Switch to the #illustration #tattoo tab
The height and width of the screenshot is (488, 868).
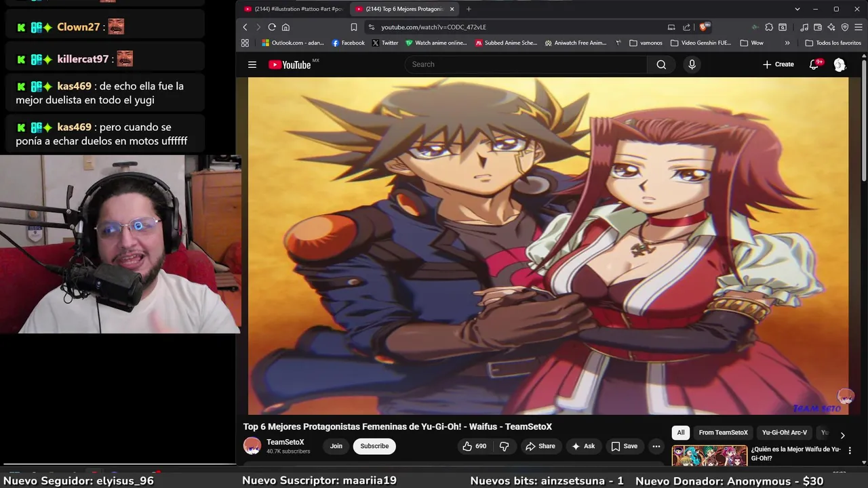(x=294, y=9)
